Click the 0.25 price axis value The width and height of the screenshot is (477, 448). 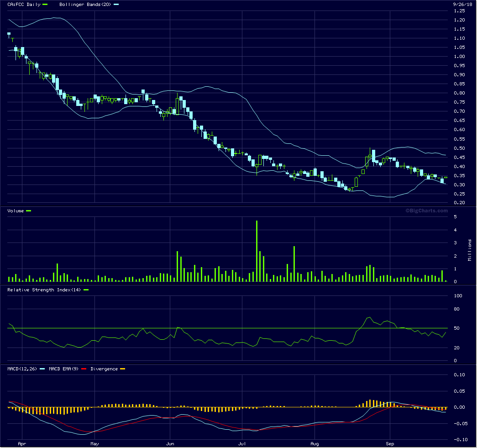(459, 194)
